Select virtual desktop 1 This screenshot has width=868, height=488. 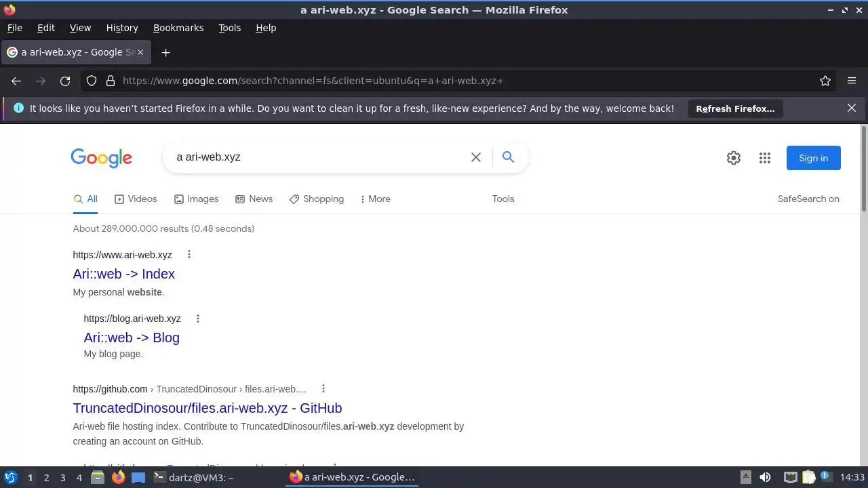pyautogui.click(x=30, y=477)
